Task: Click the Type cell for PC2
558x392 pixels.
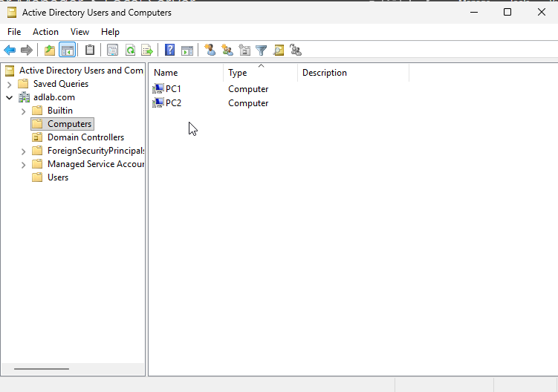Action: (x=248, y=103)
